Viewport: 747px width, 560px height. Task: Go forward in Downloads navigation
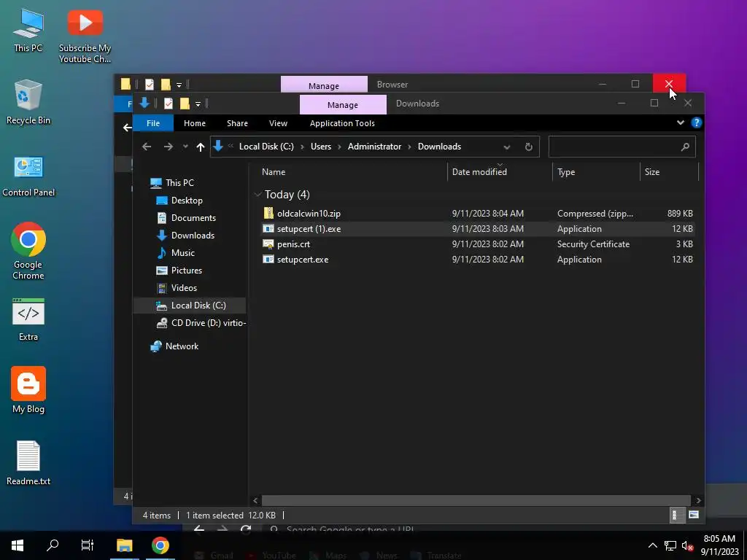click(169, 147)
